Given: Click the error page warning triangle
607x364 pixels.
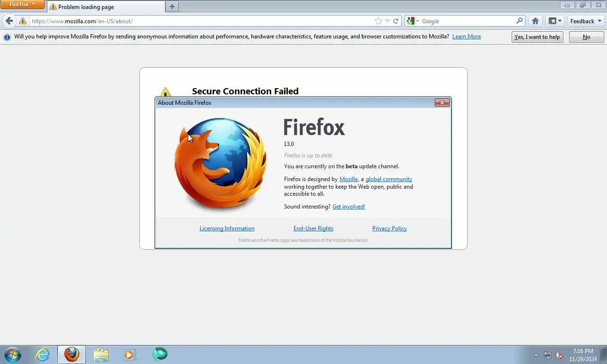Looking at the screenshot, I should [x=165, y=92].
